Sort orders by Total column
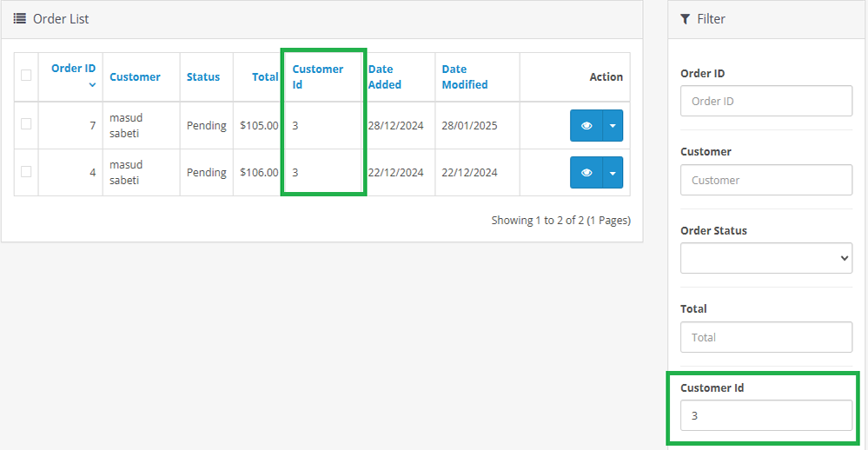The image size is (868, 450). point(265,76)
